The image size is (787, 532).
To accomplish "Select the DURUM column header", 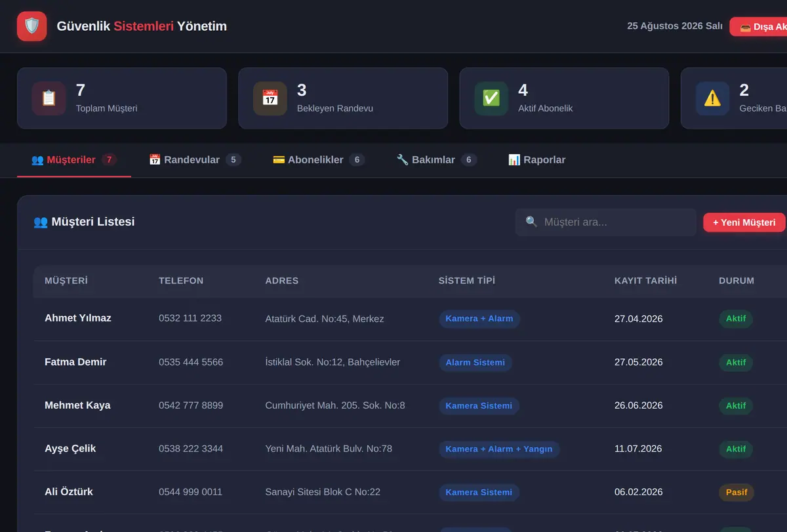I will coord(737,281).
